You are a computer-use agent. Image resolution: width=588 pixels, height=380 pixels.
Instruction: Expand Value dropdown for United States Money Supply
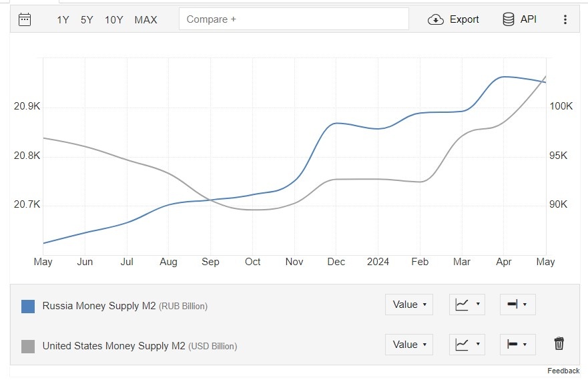pyautogui.click(x=409, y=345)
